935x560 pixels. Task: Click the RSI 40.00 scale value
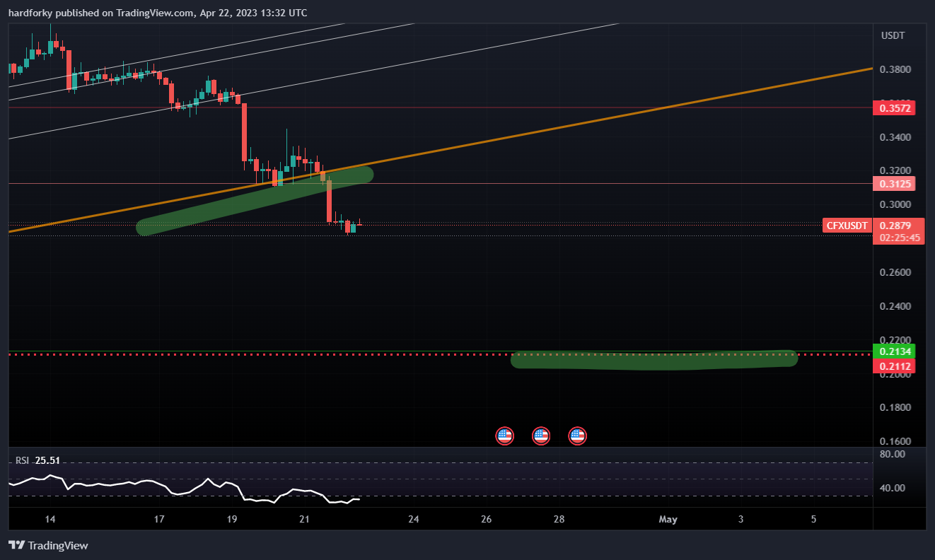[893, 488]
